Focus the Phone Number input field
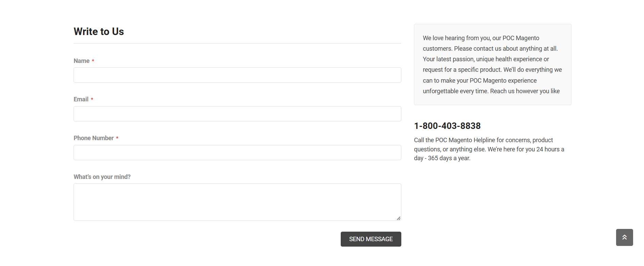The width and height of the screenshot is (644, 266). [x=237, y=153]
